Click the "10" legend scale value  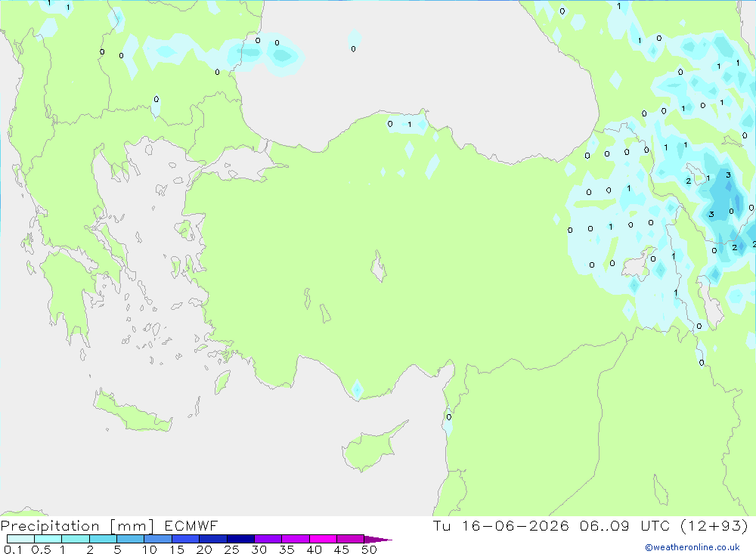point(150,549)
